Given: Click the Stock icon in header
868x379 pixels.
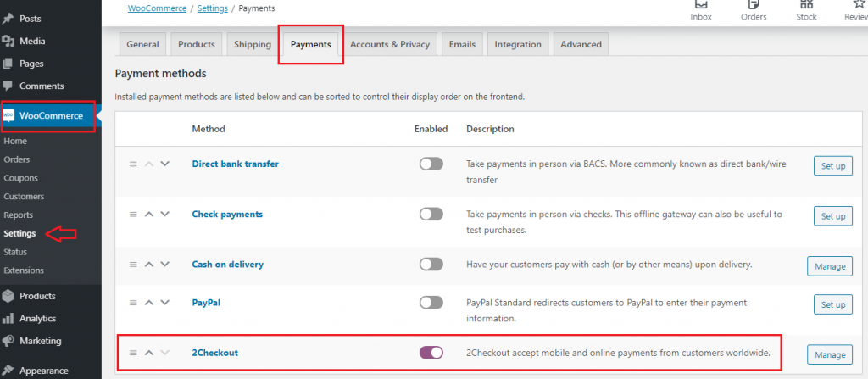Looking at the screenshot, I should [806, 10].
